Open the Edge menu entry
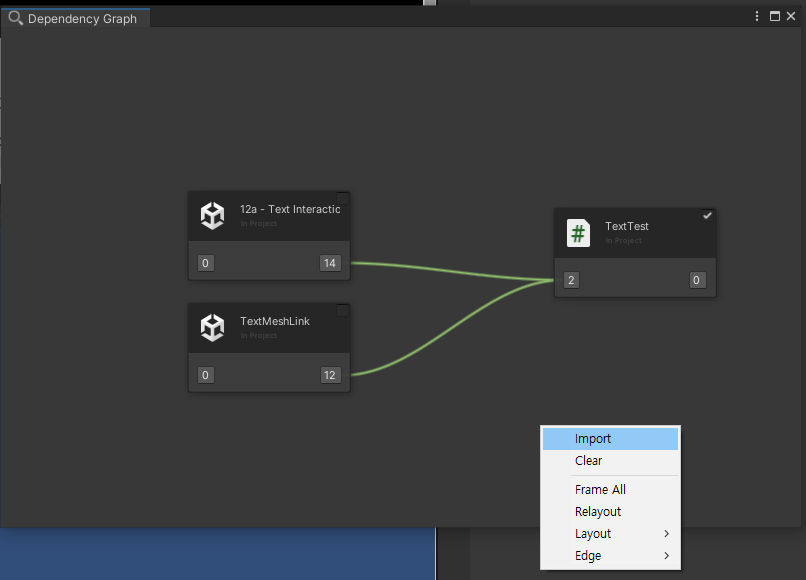This screenshot has height=580, width=806. (610, 556)
